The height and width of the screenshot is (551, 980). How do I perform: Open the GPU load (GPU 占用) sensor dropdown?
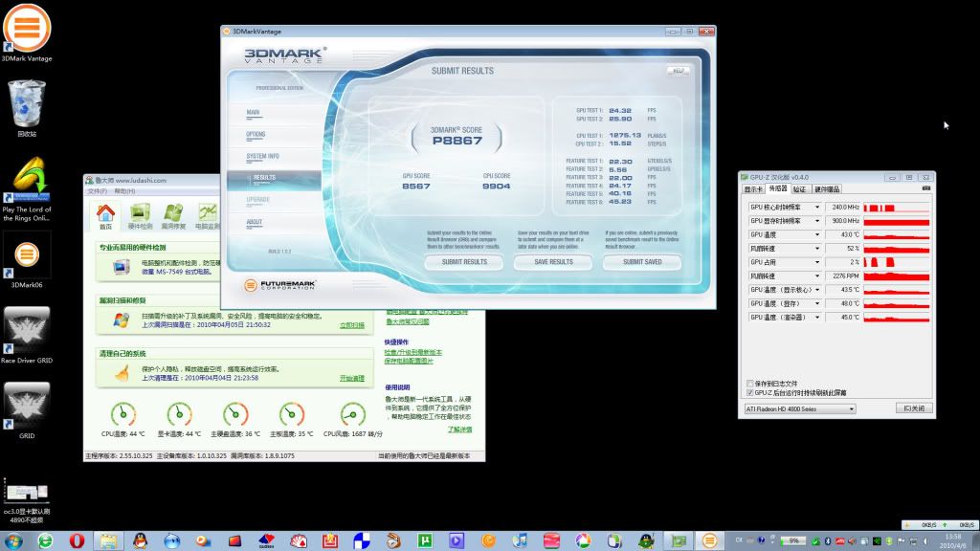click(x=817, y=262)
